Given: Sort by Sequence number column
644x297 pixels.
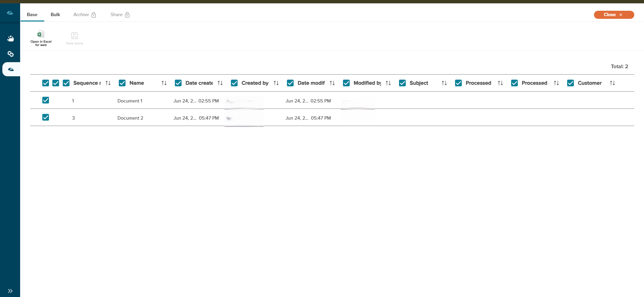Looking at the screenshot, I should [108, 83].
